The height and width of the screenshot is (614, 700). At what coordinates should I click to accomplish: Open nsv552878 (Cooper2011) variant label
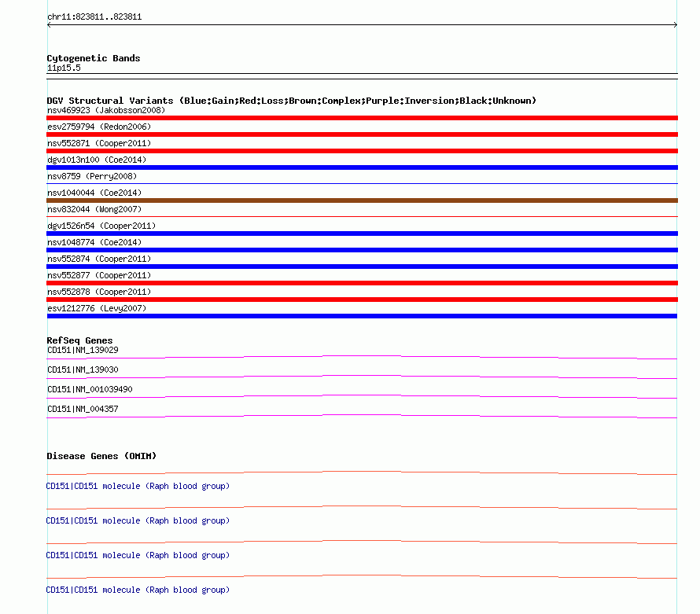(x=99, y=292)
